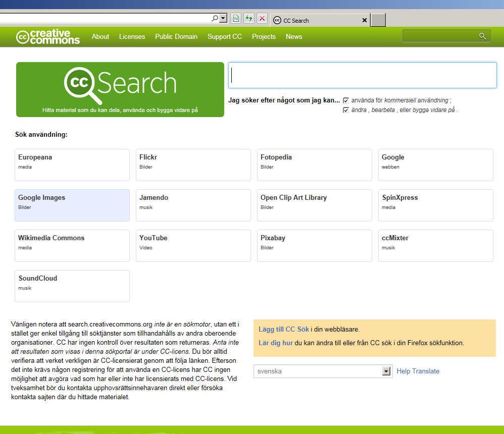Click the Help Translate link
Image resolution: width=504 pixels, height=434 pixels.
(418, 371)
